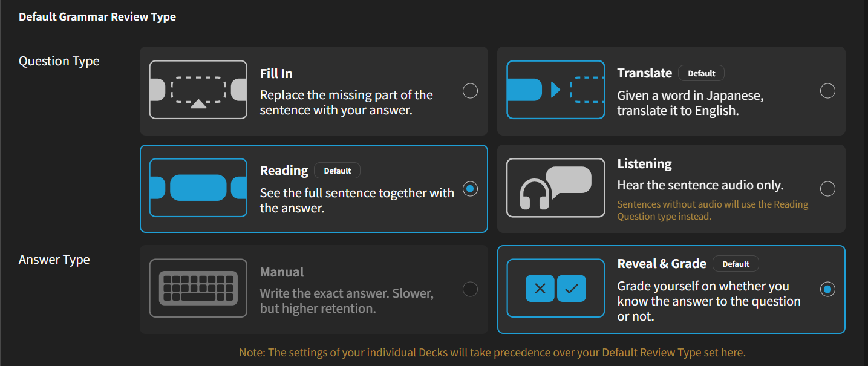Screen dimensions: 868x366
Task: Click the X mark in Reveal & Grade icon
Action: [x=540, y=289]
